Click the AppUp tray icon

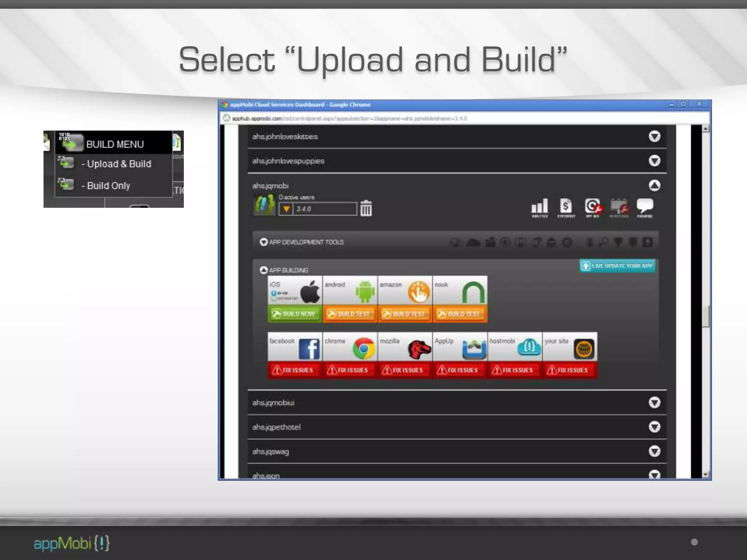[x=474, y=349]
